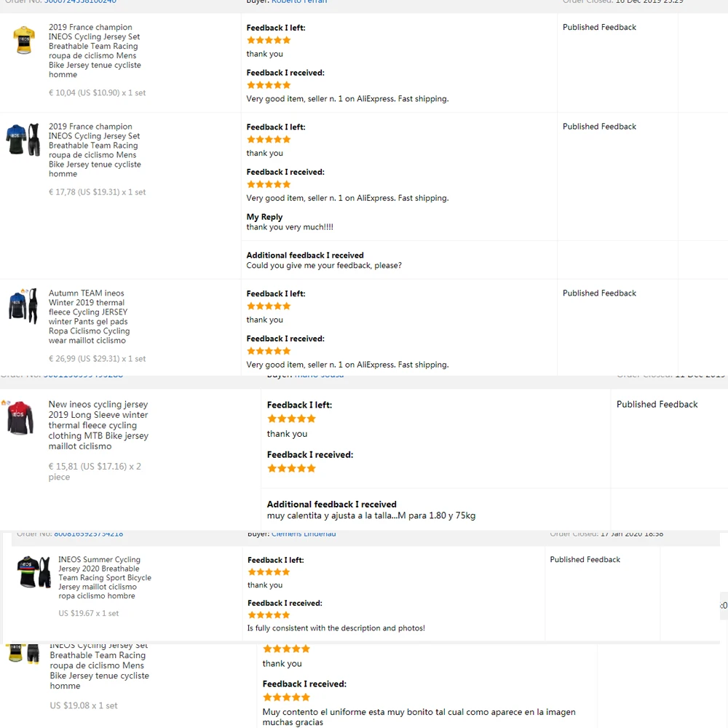Click the partly cropped thumbnail beside US $19.08 item
Viewport: 728px width, 728px height.
[x=23, y=652]
